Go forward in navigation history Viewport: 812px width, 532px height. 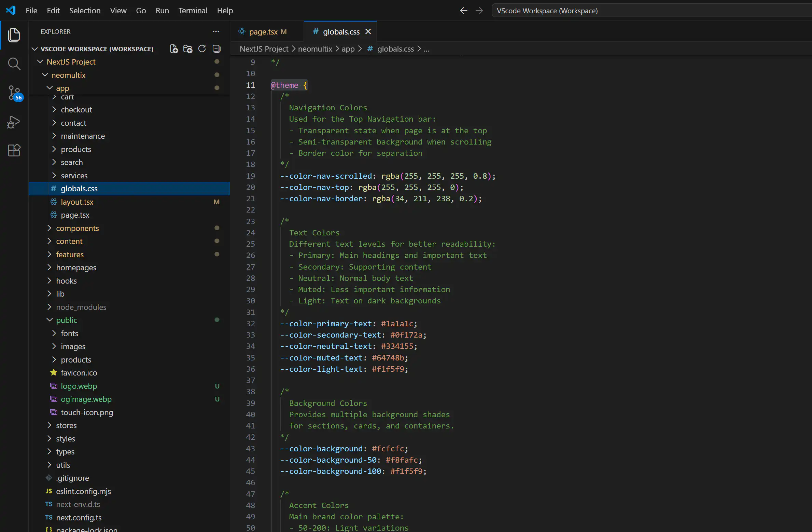click(x=479, y=11)
